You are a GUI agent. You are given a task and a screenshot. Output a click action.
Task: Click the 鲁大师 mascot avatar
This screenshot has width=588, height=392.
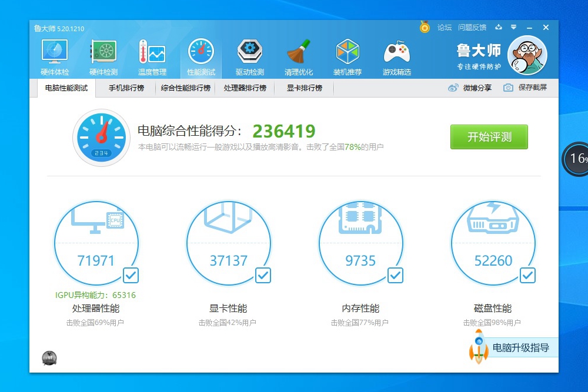[527, 55]
